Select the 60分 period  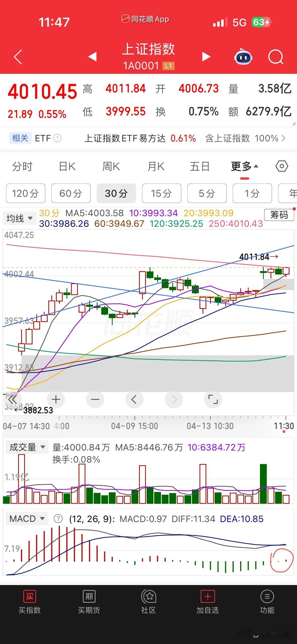pos(71,193)
